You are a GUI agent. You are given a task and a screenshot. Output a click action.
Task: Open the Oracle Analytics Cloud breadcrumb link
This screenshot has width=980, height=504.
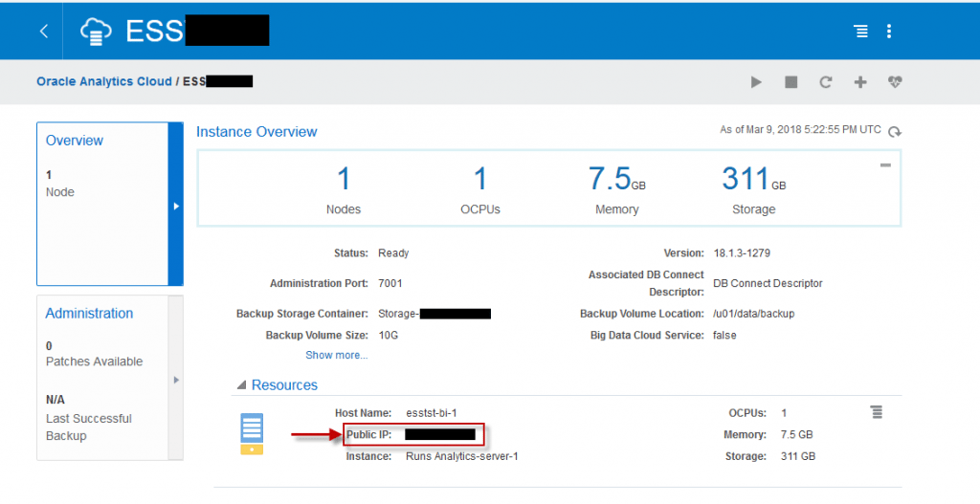click(x=103, y=81)
